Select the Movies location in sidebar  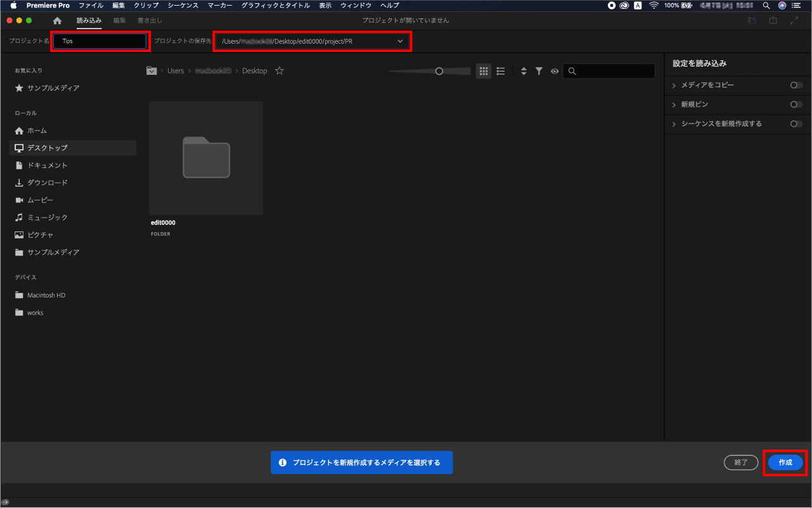[x=73, y=200]
